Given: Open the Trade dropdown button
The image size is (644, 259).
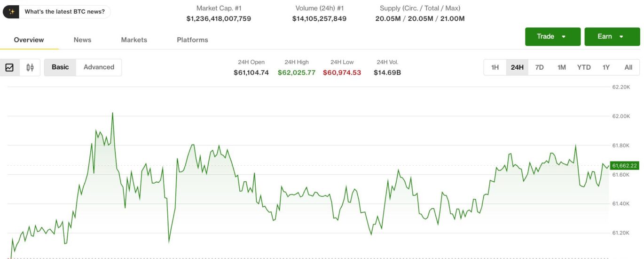Looking at the screenshot, I should (553, 37).
